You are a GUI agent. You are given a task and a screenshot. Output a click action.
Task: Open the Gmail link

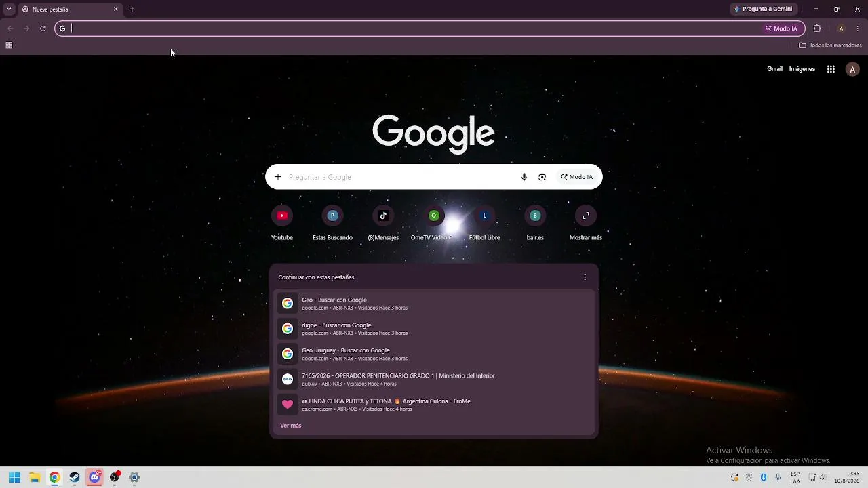click(x=774, y=69)
